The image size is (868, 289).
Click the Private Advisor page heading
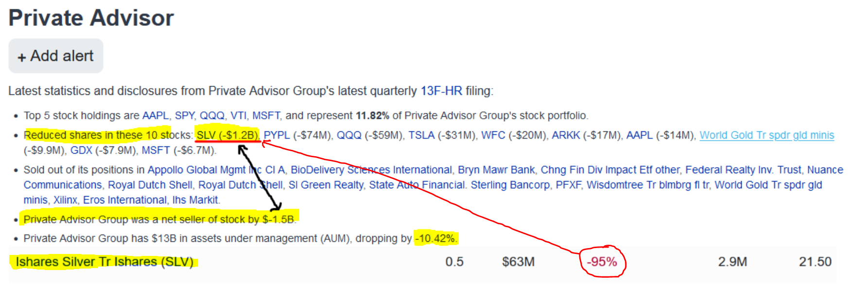coord(91,18)
